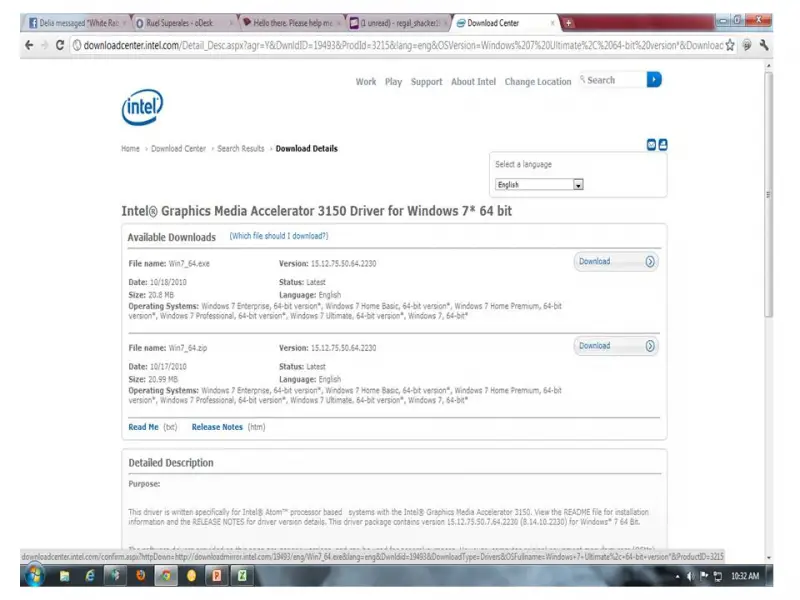Click the extension icon beside the bookmark star
800x600 pixels.
pyautogui.click(x=747, y=45)
